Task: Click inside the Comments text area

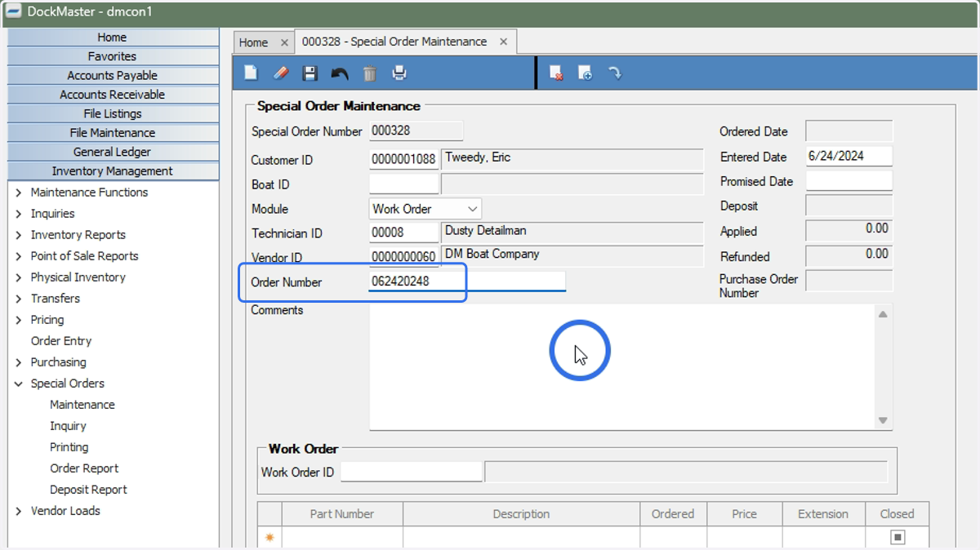Action: point(622,367)
